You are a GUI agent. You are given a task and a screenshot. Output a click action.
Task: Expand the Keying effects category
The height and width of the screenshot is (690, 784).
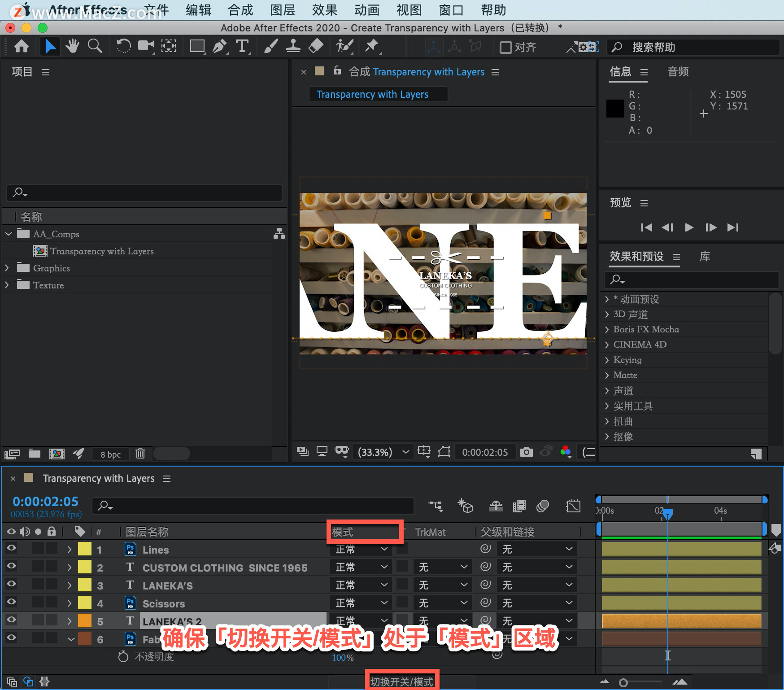607,360
